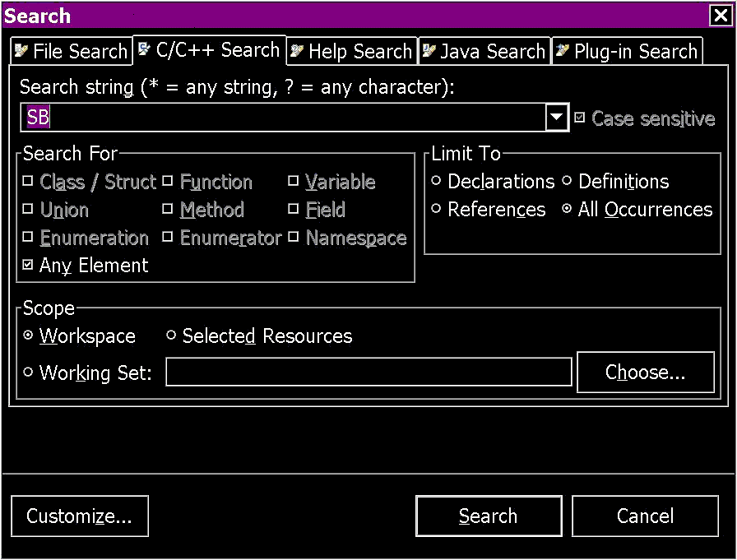This screenshot has width=737, height=560.
Task: Enable the Method checkbox
Action: pos(168,209)
